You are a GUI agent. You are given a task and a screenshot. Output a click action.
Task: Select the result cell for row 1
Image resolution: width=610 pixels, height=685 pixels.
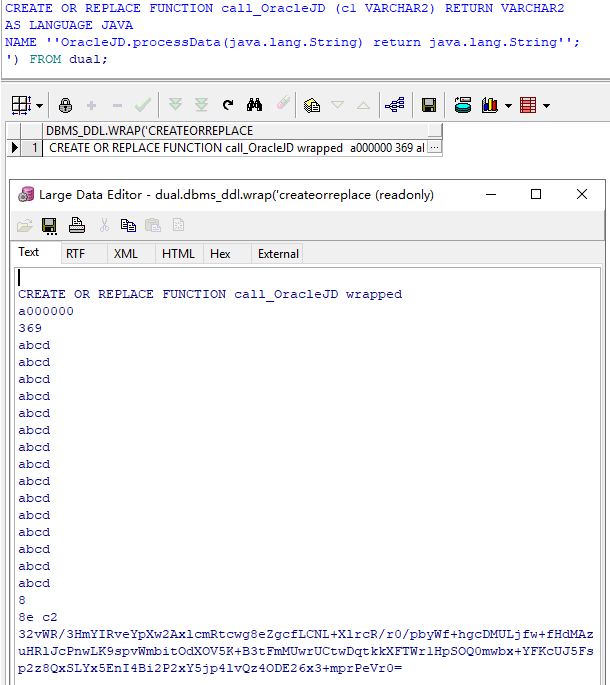[235, 148]
